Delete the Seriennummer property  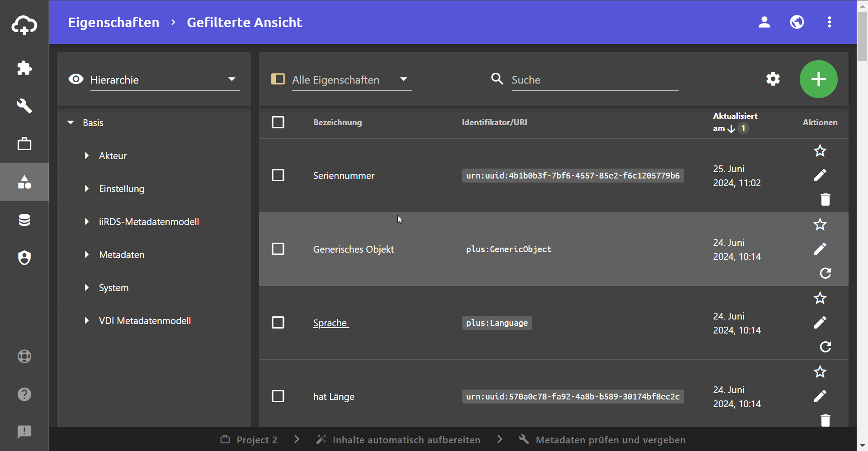826,199
